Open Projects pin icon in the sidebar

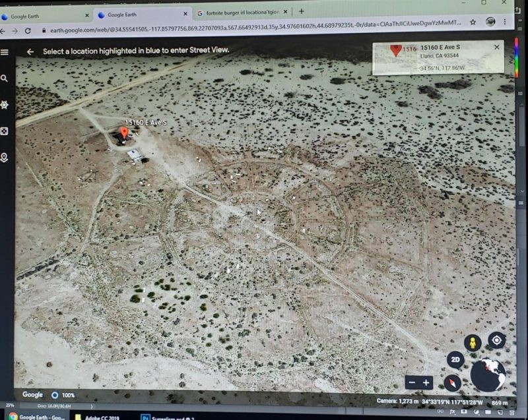pyautogui.click(x=5, y=158)
